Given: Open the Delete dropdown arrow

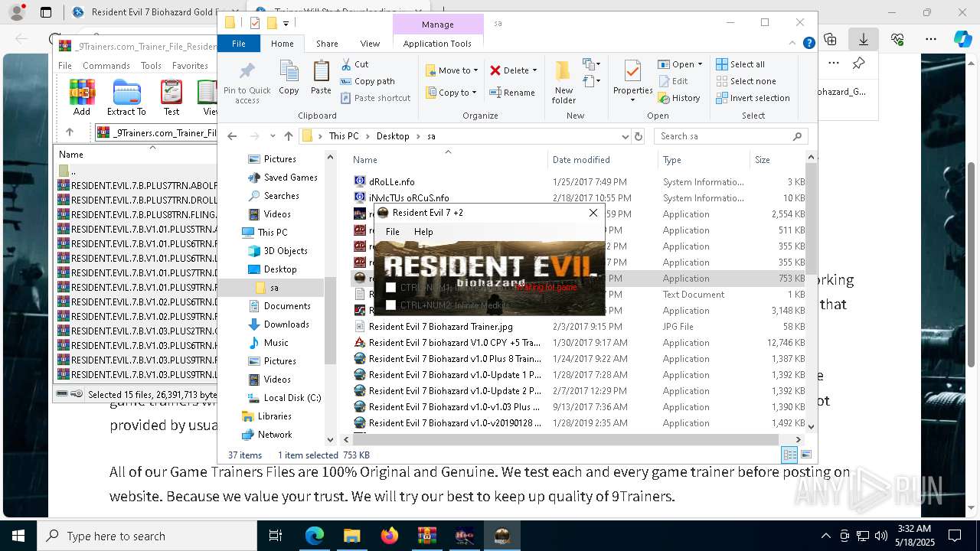Looking at the screenshot, I should click(x=534, y=70).
